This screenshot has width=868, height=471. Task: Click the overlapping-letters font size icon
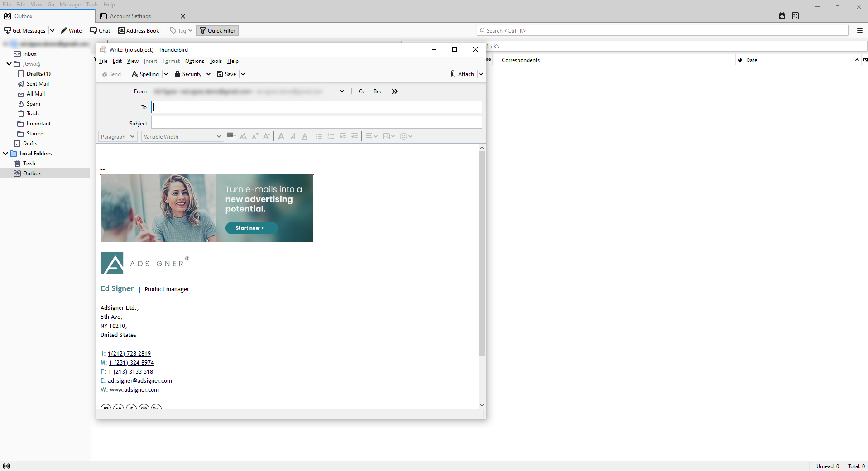(243, 136)
